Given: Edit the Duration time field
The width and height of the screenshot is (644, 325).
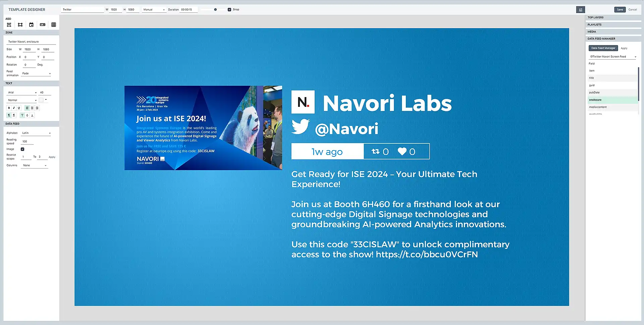Looking at the screenshot, I should point(189,10).
